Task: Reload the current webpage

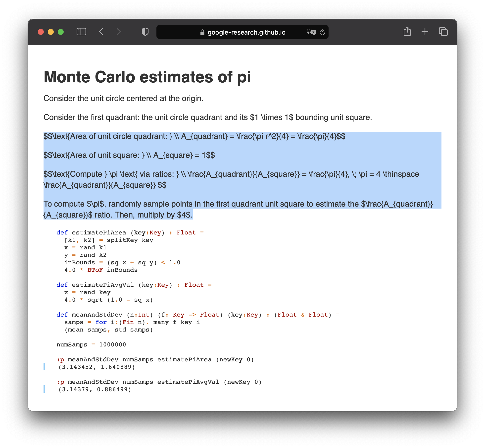Action: (322, 32)
